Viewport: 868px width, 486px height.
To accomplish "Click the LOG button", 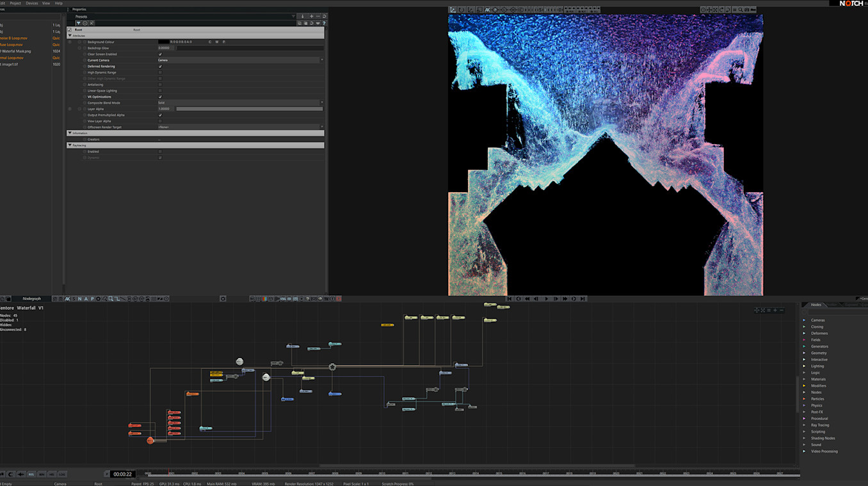I will point(62,474).
